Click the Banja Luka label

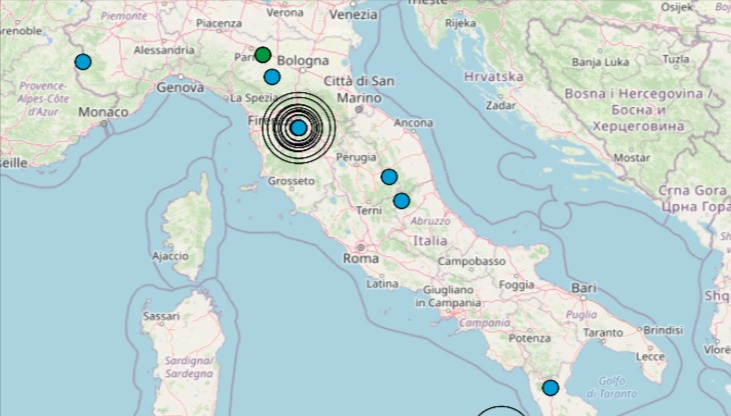pos(600,62)
